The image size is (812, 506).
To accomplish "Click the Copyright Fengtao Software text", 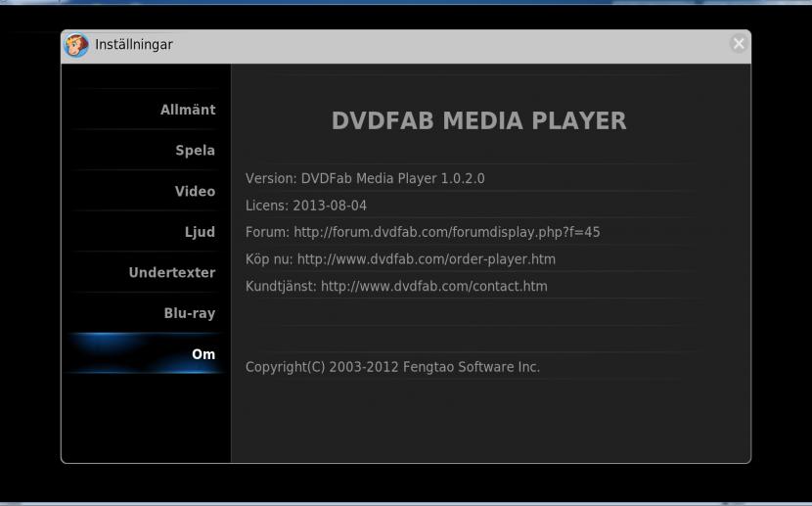I will click(x=392, y=367).
